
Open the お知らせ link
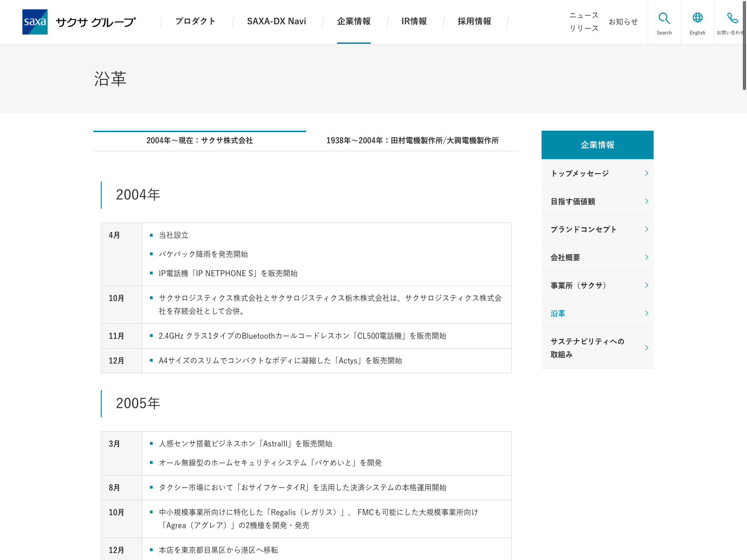pyautogui.click(x=623, y=22)
